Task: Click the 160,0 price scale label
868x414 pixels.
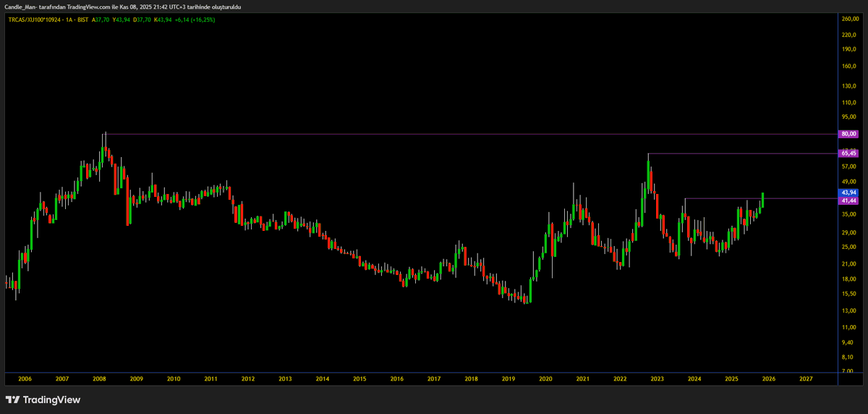Action: tap(849, 67)
